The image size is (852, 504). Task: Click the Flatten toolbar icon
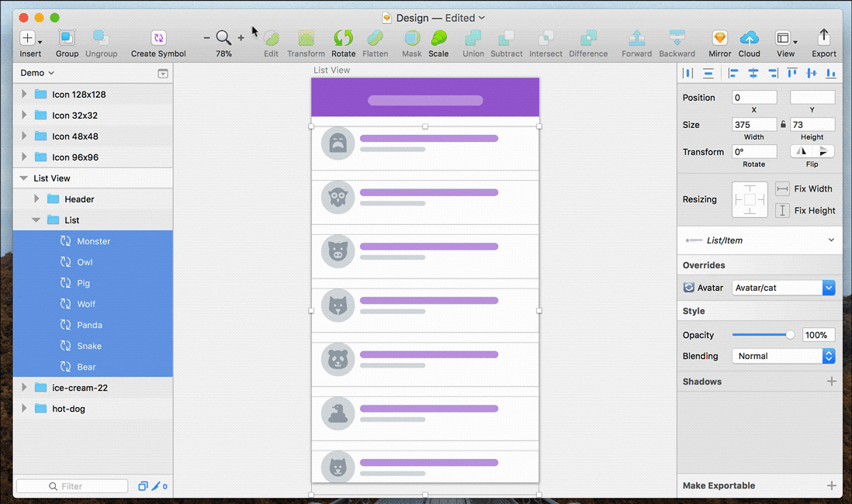375,38
